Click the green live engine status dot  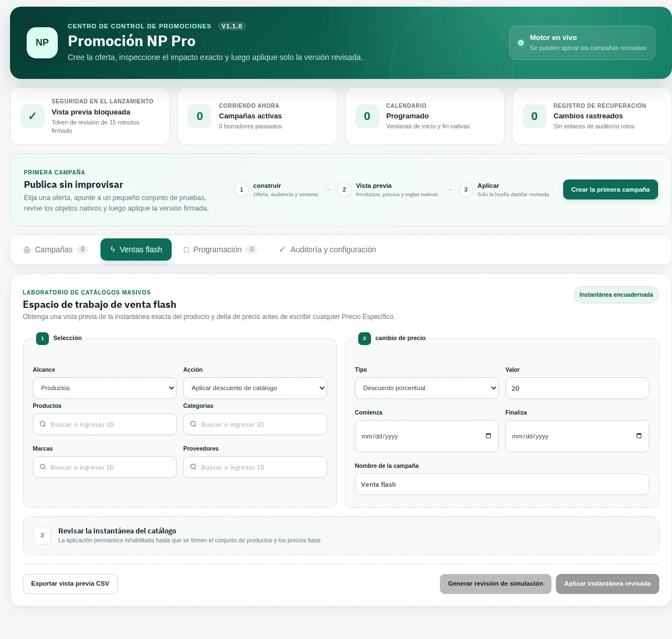click(x=521, y=43)
